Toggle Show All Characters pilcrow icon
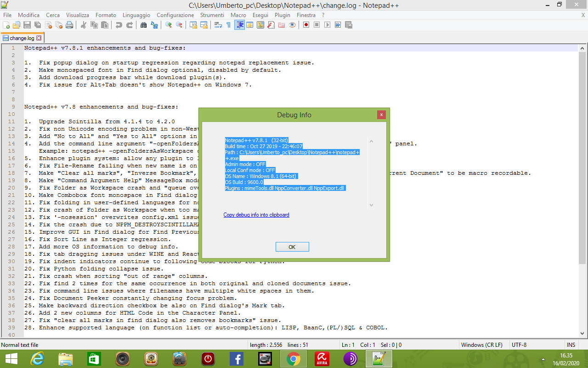Screen dimensions: 588x368 pos(228,25)
